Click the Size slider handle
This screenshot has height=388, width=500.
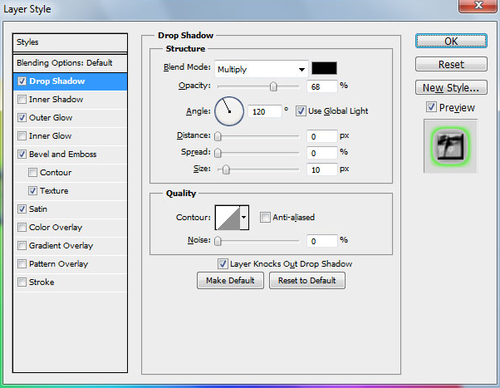pos(226,170)
